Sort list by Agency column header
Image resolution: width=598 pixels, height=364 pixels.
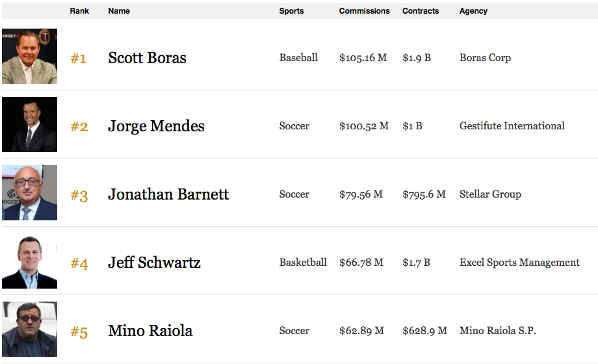pos(473,11)
